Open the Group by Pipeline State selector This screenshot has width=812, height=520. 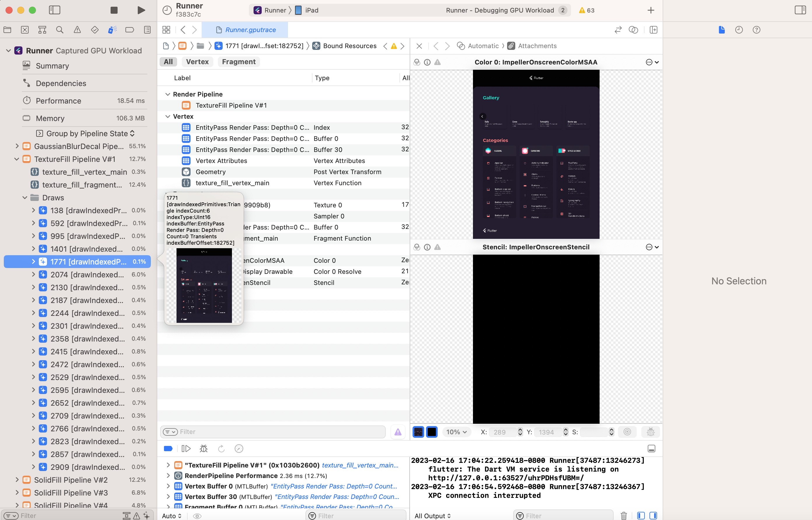90,133
